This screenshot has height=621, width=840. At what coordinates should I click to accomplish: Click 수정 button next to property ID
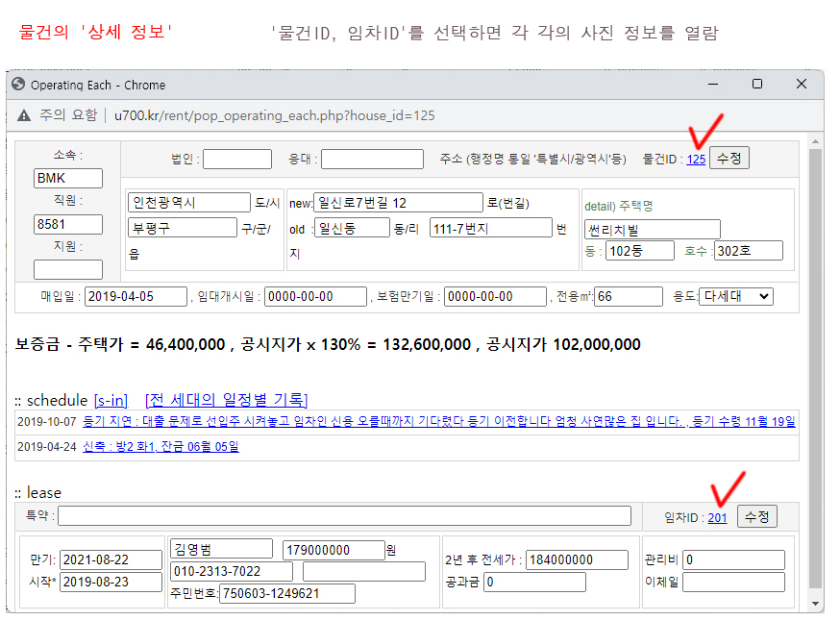(x=729, y=159)
